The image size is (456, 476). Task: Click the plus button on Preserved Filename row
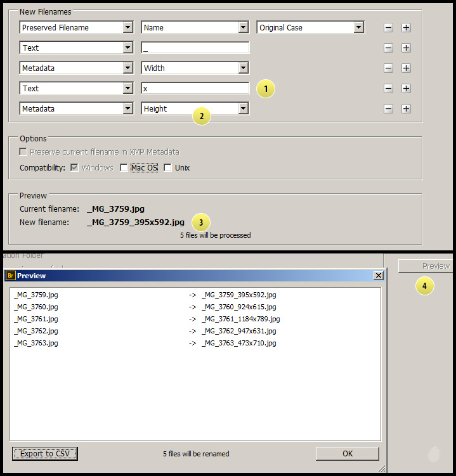click(x=407, y=28)
